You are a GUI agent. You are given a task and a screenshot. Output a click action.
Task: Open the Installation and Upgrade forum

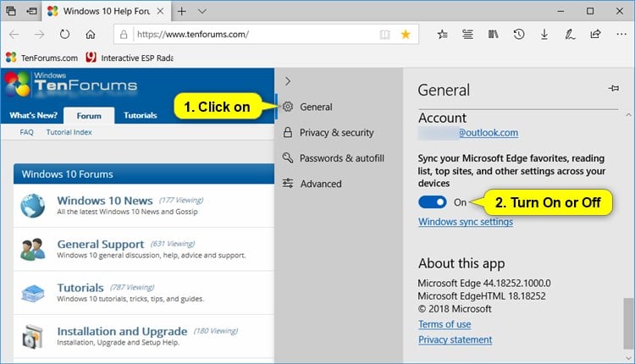[122, 331]
